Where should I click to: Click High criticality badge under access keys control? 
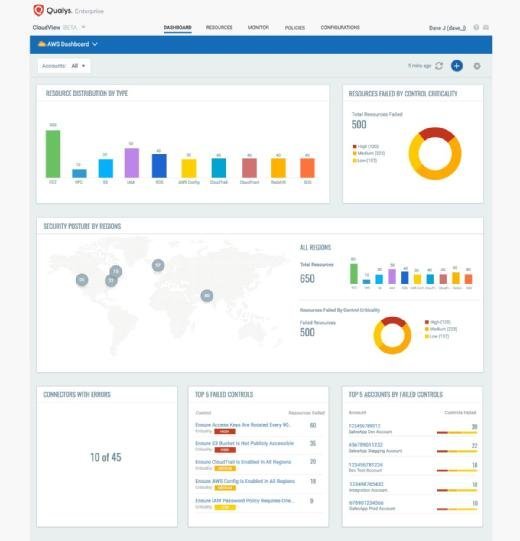click(225, 431)
